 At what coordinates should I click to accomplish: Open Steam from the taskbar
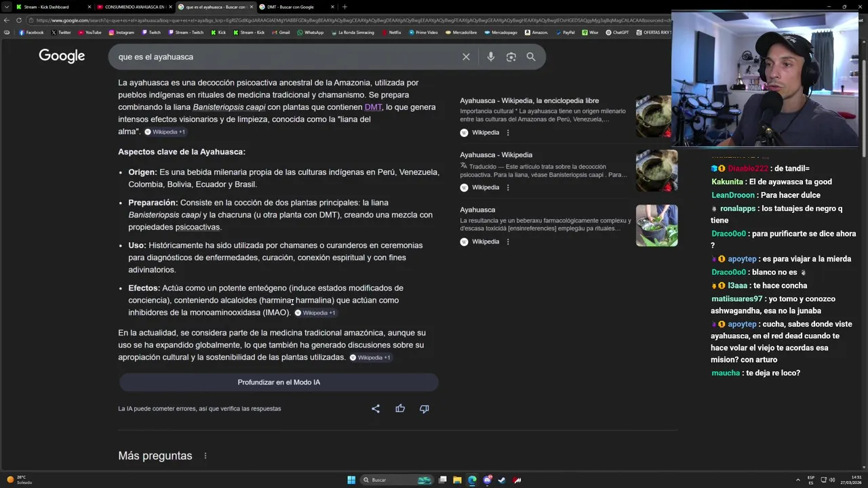click(502, 480)
